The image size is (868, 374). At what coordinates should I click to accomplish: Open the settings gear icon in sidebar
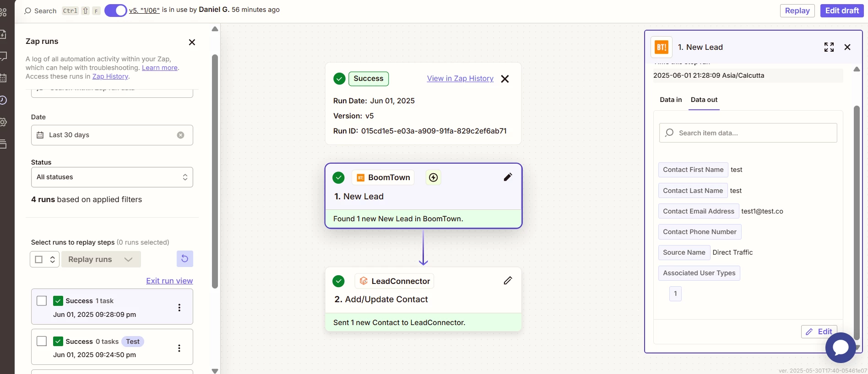tap(3, 122)
